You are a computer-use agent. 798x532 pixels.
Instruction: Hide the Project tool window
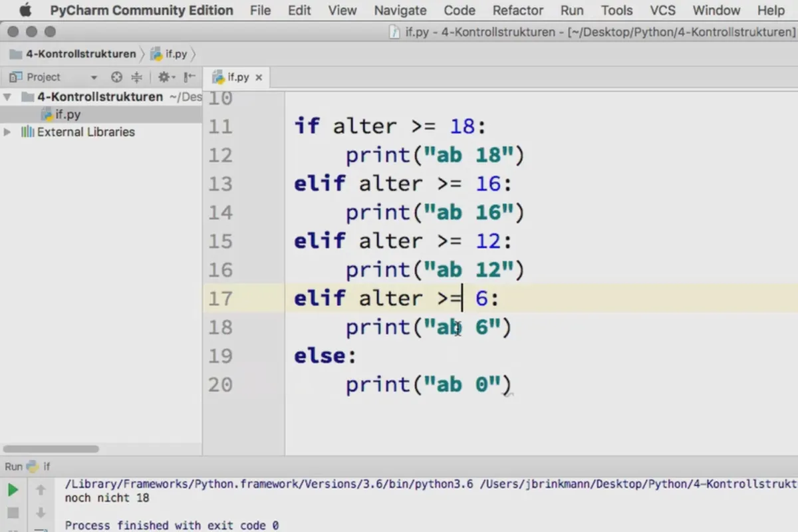click(190, 77)
